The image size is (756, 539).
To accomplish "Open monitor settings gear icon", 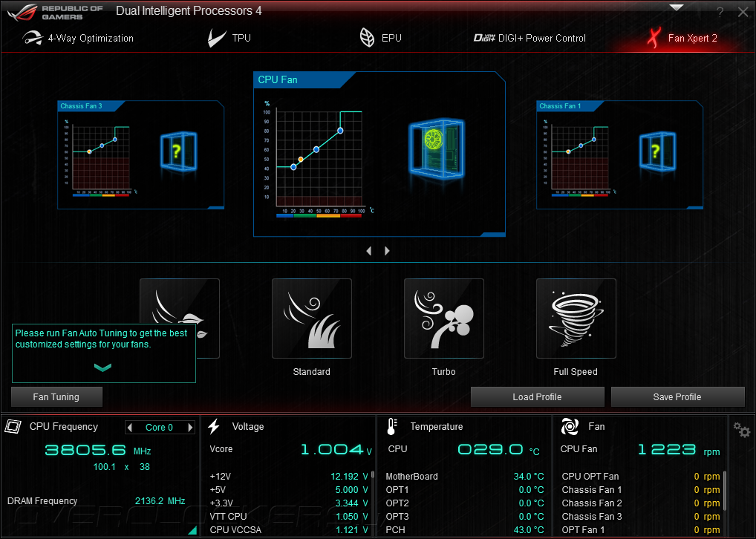I will [742, 430].
